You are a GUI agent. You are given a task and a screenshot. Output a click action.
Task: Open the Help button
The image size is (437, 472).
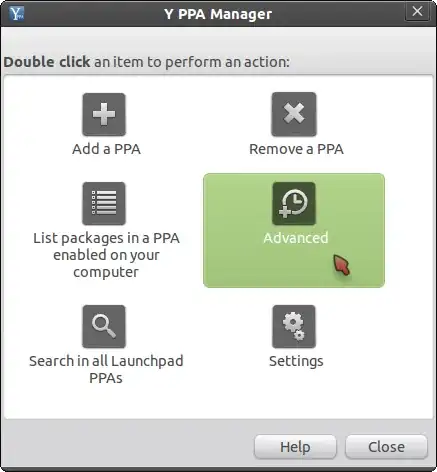pyautogui.click(x=295, y=447)
